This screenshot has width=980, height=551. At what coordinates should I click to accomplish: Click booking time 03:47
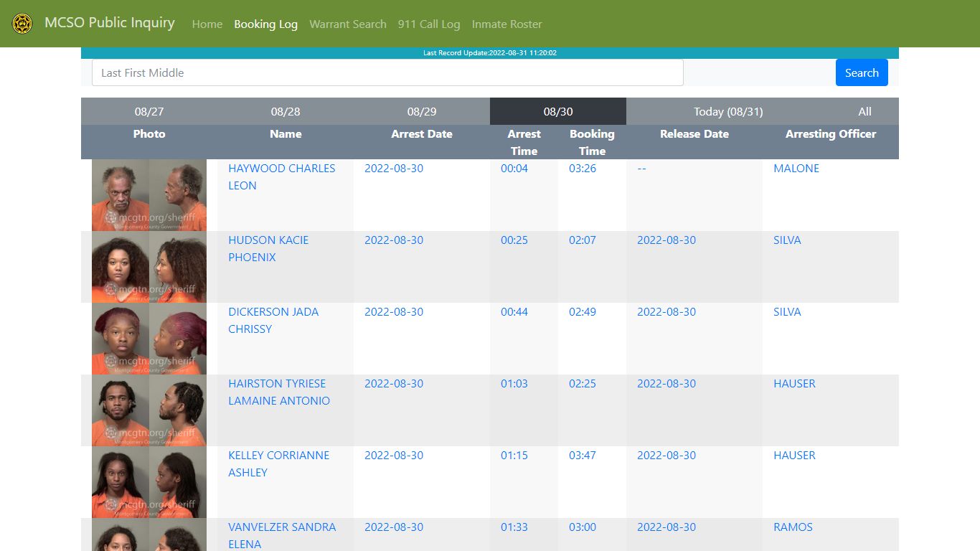[583, 455]
